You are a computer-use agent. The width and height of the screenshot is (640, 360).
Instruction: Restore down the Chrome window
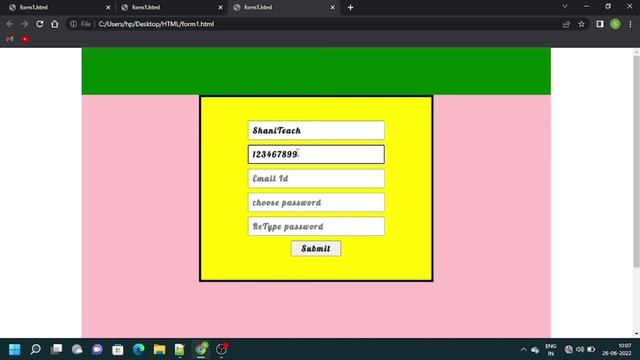click(608, 7)
